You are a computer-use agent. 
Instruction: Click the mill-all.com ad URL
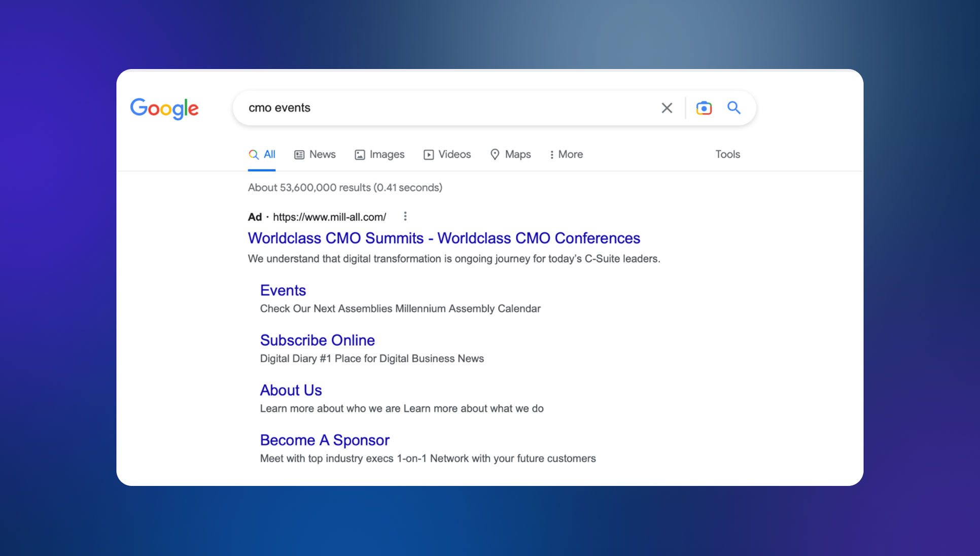click(329, 217)
